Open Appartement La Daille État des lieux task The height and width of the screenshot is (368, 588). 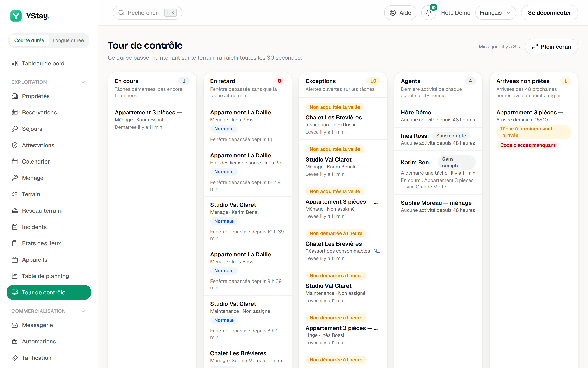tap(247, 172)
